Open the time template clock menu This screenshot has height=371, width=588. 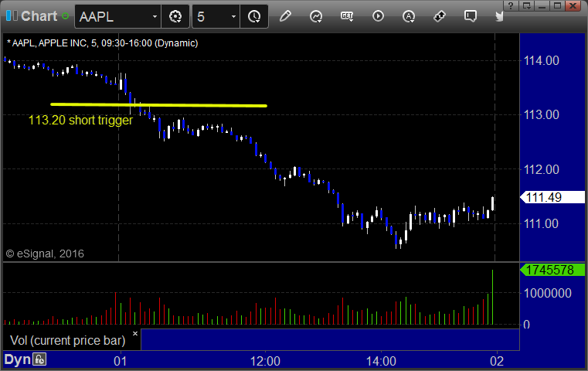(x=254, y=16)
